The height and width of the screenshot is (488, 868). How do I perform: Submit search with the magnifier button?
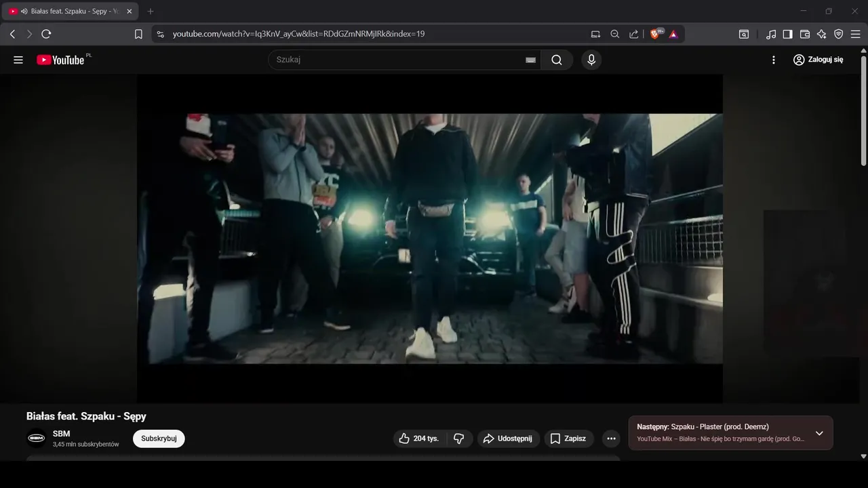pos(557,60)
